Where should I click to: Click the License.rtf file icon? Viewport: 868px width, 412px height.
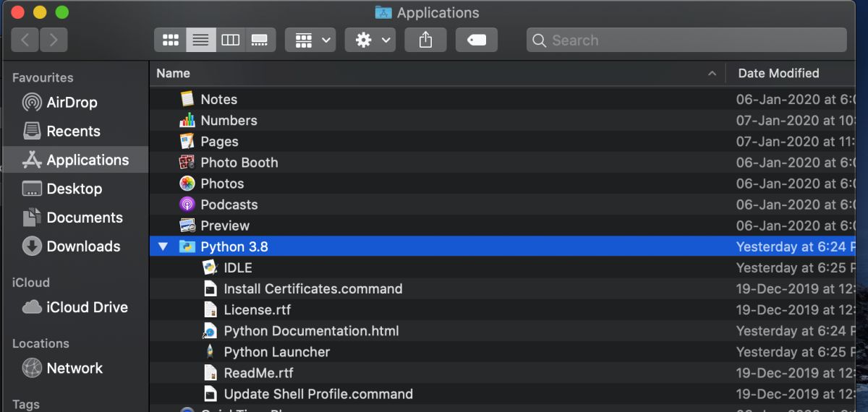(x=210, y=309)
